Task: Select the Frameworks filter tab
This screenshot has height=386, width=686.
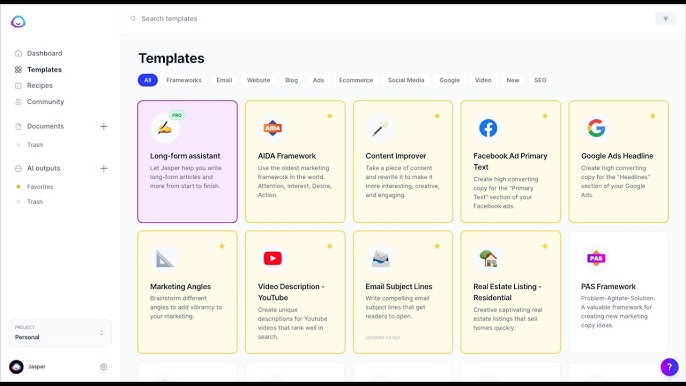Action: (184, 80)
